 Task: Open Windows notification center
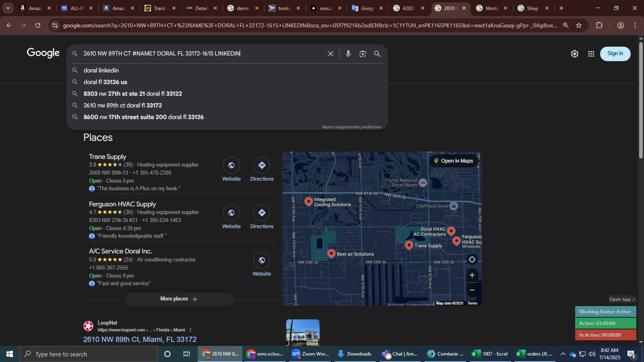[632, 354]
